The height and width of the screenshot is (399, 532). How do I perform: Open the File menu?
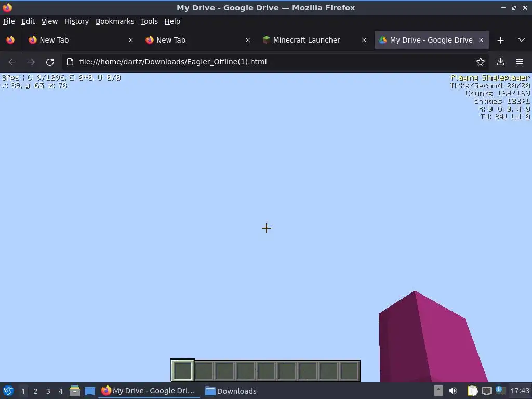[9, 21]
